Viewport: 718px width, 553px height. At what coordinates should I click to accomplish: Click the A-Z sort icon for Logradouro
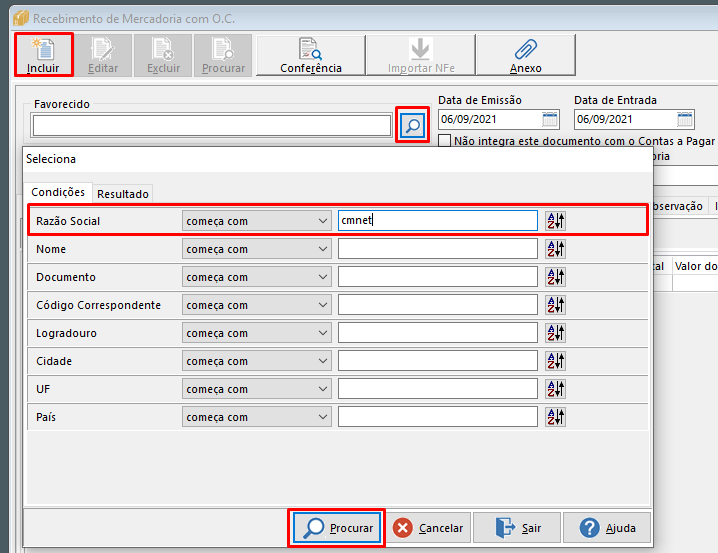(555, 333)
